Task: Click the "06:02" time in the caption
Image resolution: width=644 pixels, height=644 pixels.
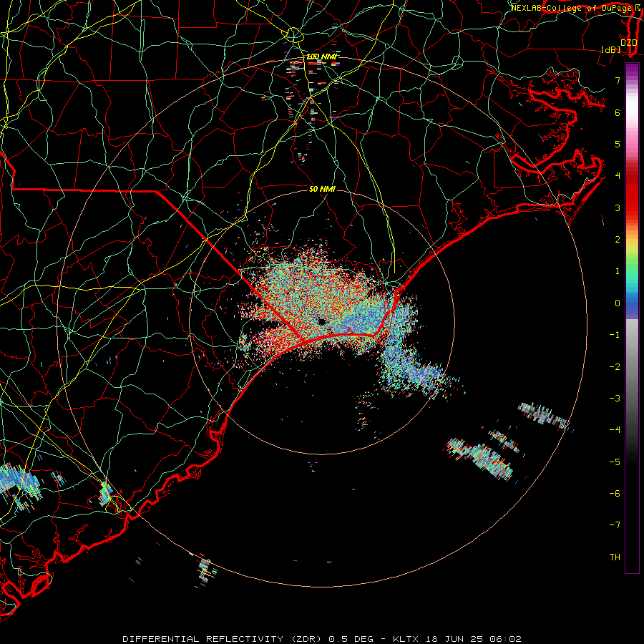Action: [506, 639]
